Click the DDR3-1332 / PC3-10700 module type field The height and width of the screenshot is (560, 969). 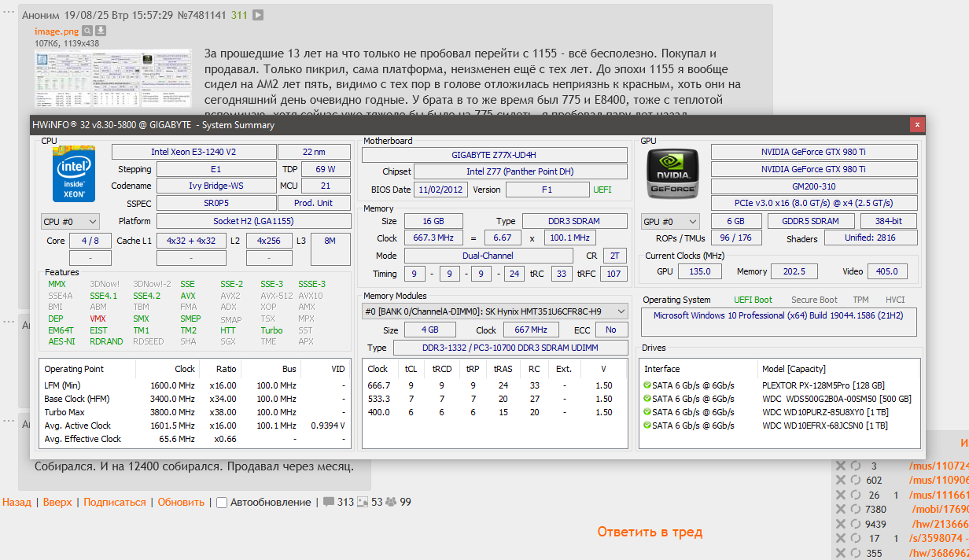(510, 348)
